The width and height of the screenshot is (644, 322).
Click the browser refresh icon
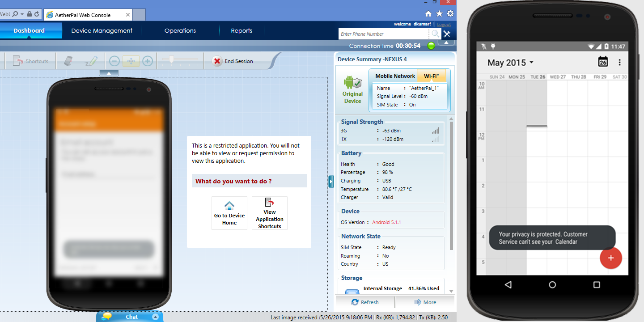click(37, 14)
